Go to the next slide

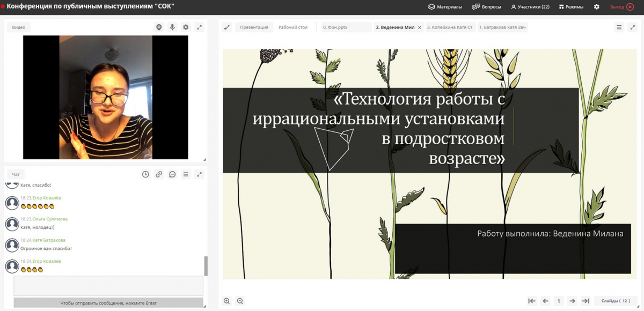point(572,301)
